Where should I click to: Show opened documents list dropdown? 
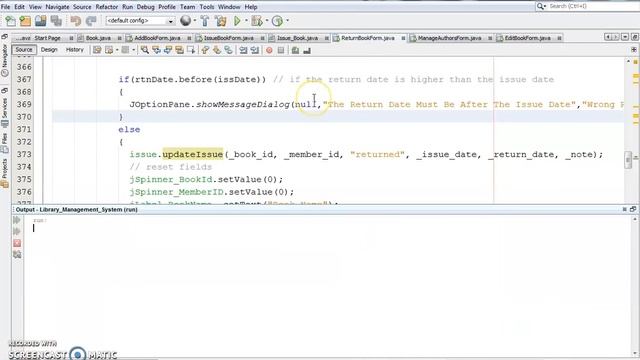coord(625,37)
